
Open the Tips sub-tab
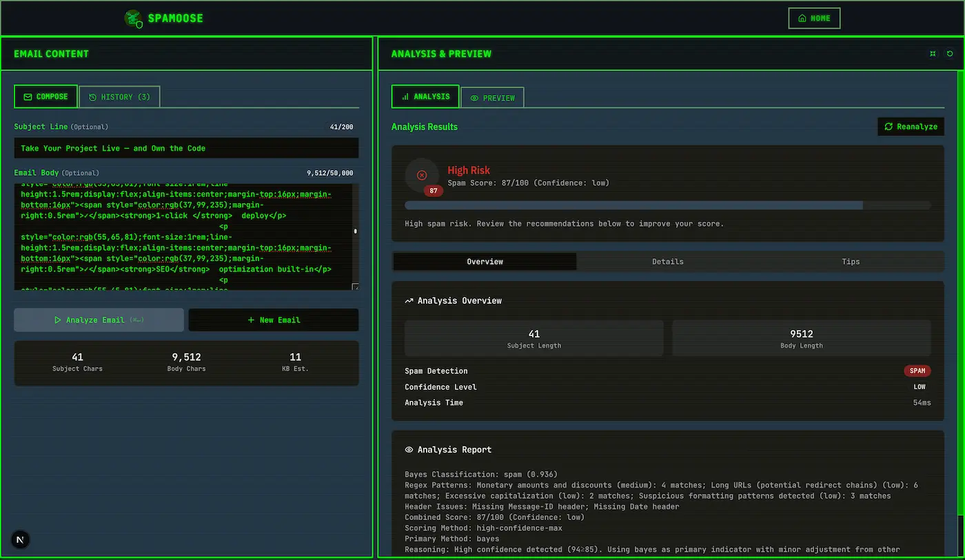[x=851, y=262]
